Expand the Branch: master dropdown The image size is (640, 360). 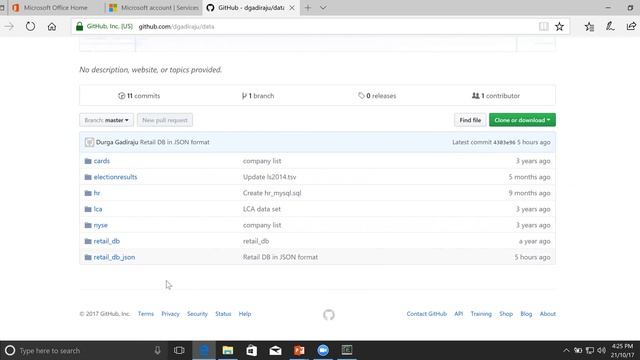[106, 120]
